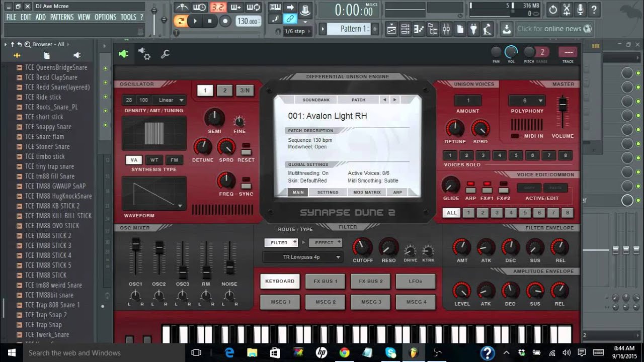
Task: Toggle the loop recording icon
Action: 254,7
